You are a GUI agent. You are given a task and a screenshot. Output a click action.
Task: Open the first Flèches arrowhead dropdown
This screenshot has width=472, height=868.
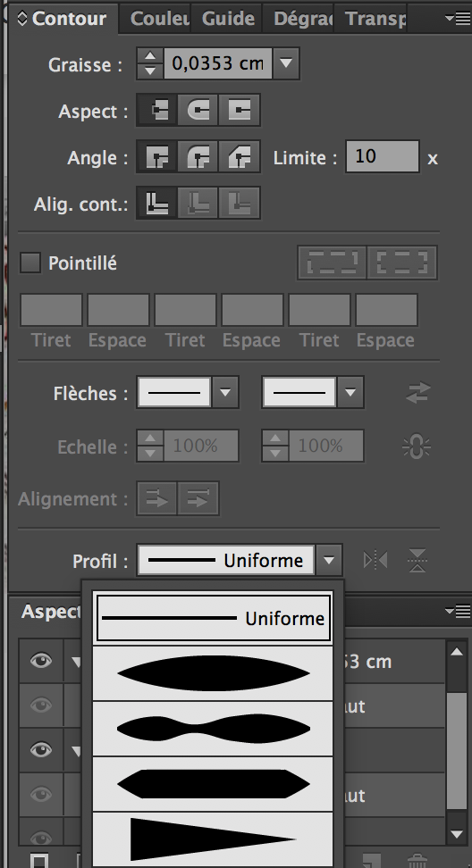click(x=224, y=393)
